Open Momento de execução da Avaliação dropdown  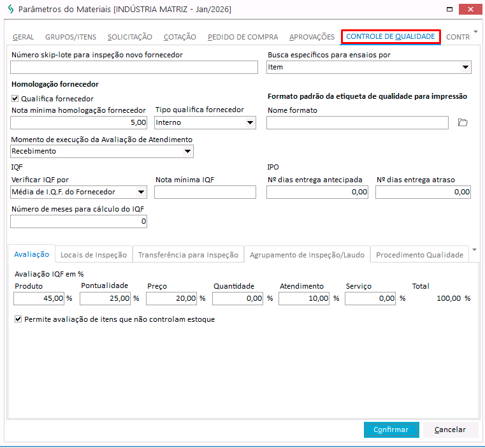pyautogui.click(x=187, y=151)
